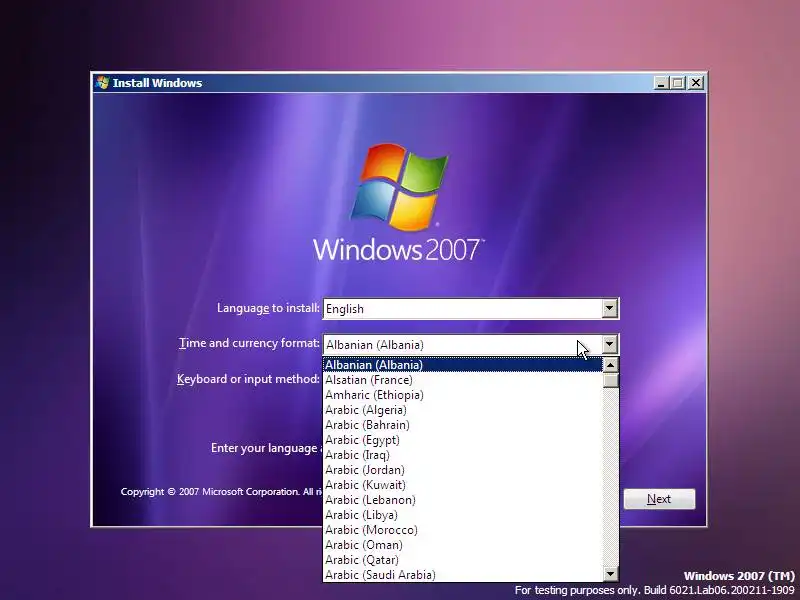
Task: Click the list scrollbar down arrow
Action: coord(611,574)
